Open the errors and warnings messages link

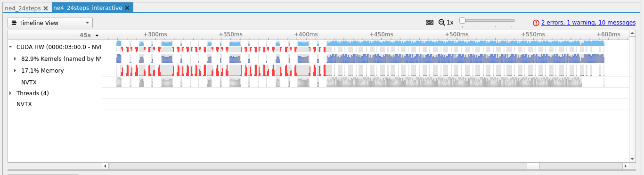tap(588, 23)
